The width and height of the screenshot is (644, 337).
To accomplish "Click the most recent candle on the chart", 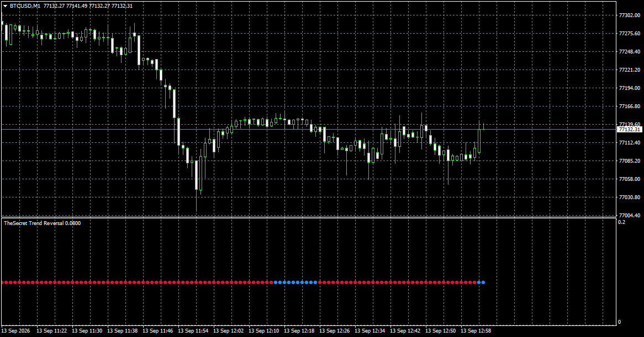I will point(483,126).
